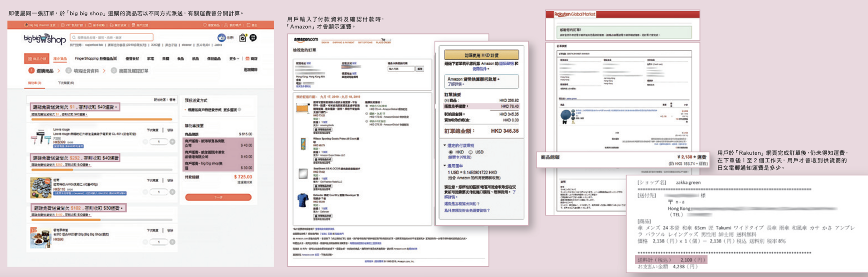The image size is (868, 277).
Task: Click the Amazon 輸入代碼 input field
Action: tap(401, 69)
